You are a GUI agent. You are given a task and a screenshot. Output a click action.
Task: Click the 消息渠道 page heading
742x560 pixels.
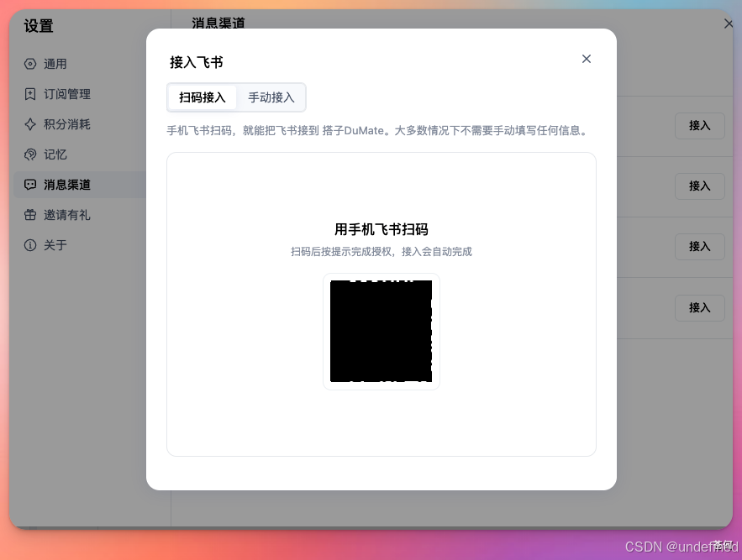[x=218, y=23]
